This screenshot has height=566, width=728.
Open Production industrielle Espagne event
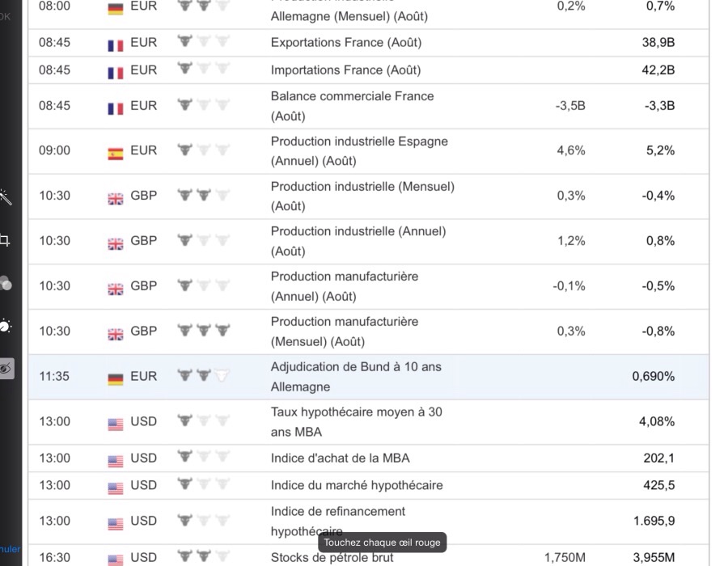(359, 150)
